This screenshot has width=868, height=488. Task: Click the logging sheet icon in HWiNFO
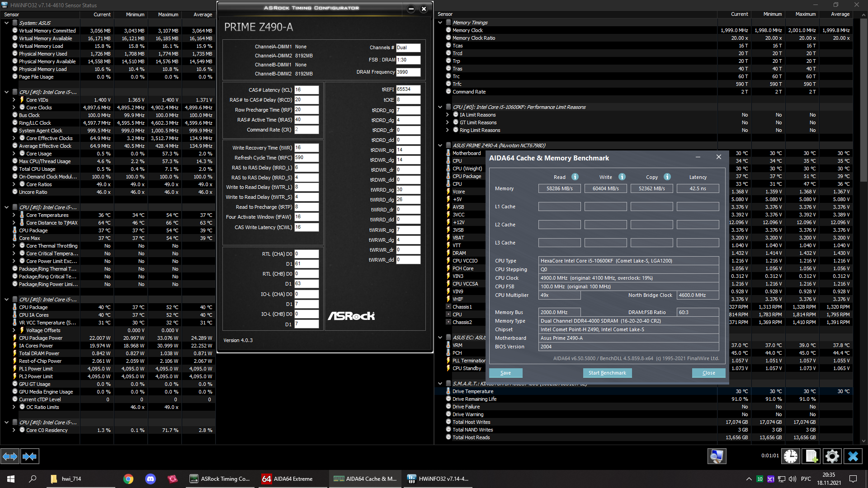coord(811,456)
